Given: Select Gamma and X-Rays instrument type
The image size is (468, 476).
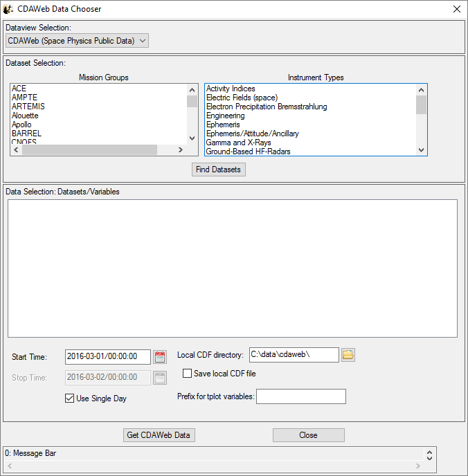Looking at the screenshot, I should coord(238,143).
